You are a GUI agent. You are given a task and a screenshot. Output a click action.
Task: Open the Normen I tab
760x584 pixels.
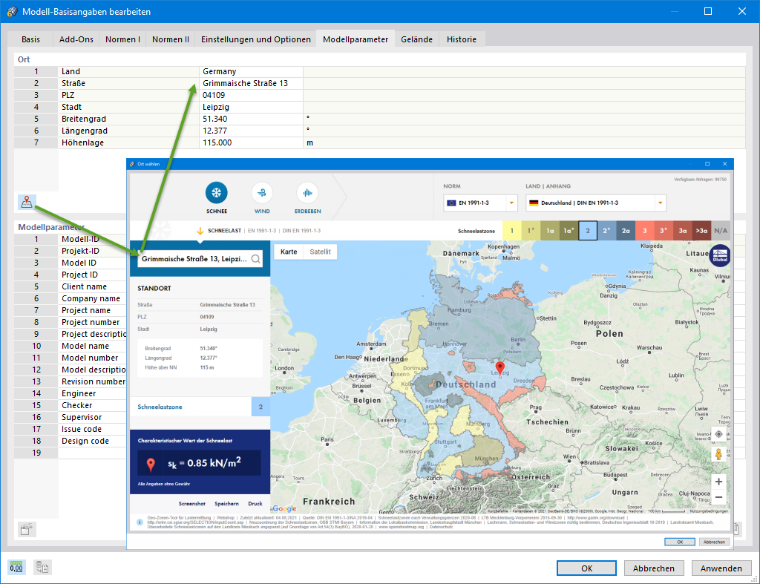[x=123, y=39]
